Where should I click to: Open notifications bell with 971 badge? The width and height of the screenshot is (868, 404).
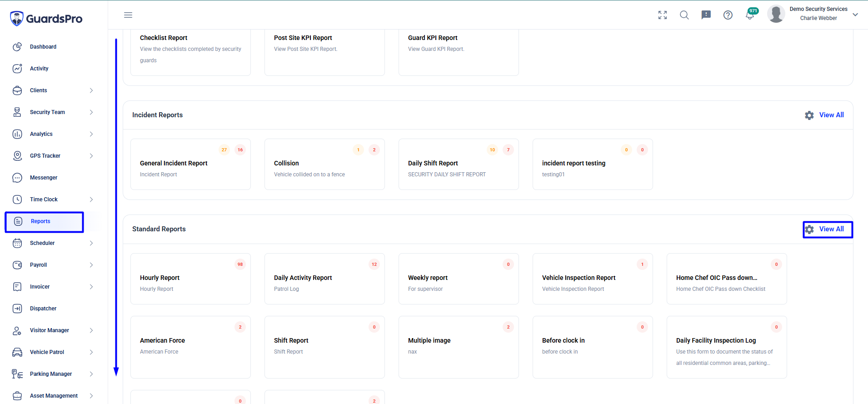click(751, 15)
